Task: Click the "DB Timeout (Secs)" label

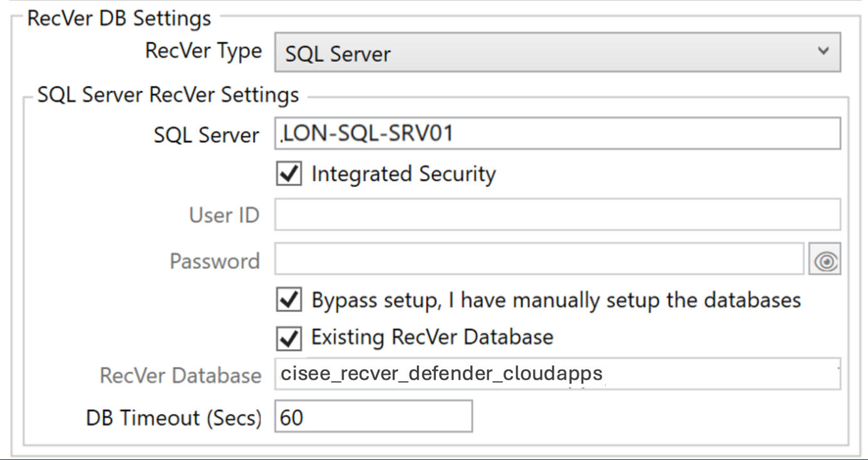Action: (174, 417)
